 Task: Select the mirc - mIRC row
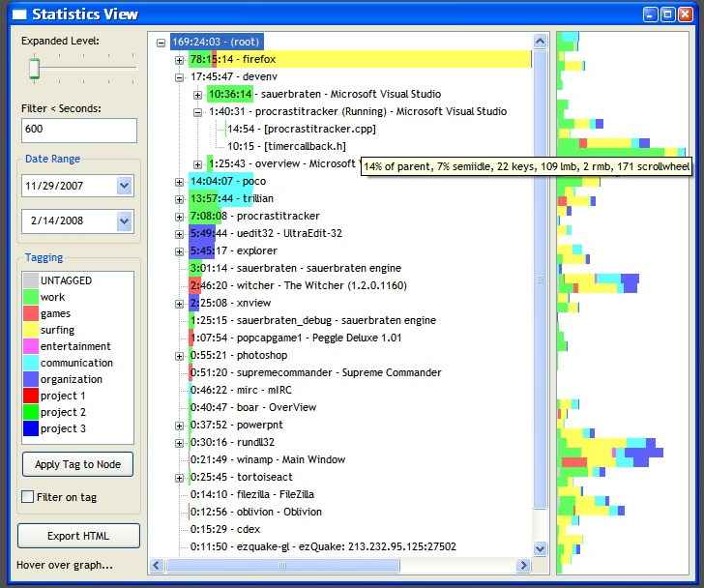(x=241, y=390)
